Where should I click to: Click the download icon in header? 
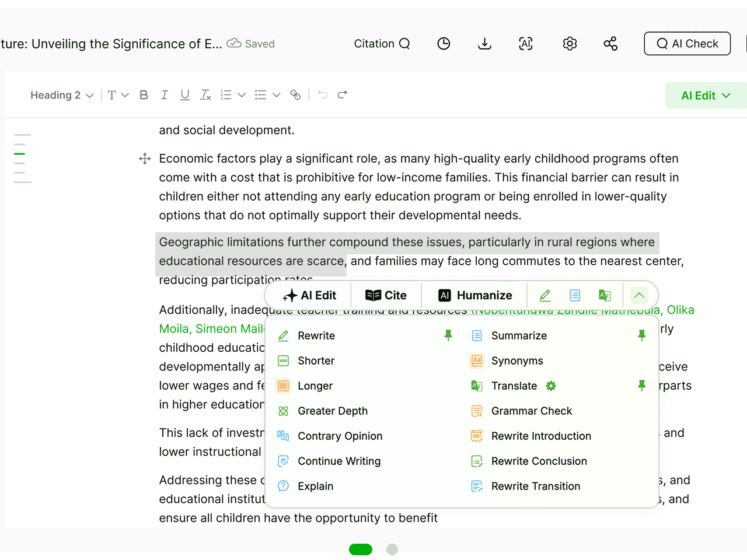(484, 44)
